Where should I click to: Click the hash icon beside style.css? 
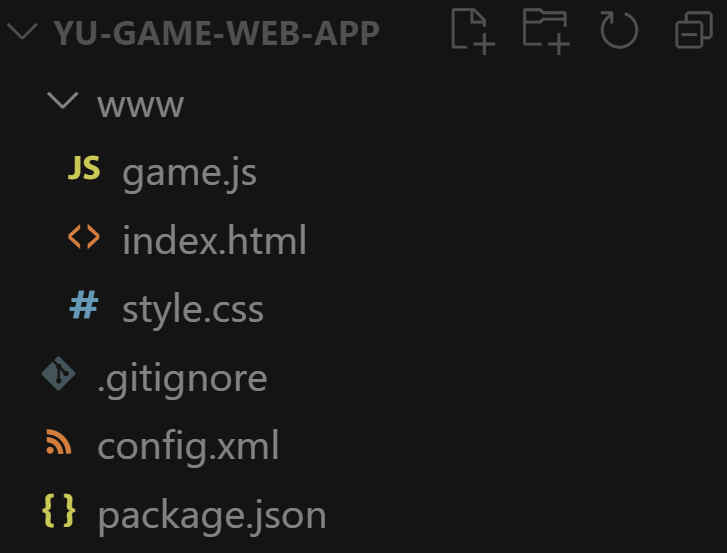[84, 305]
